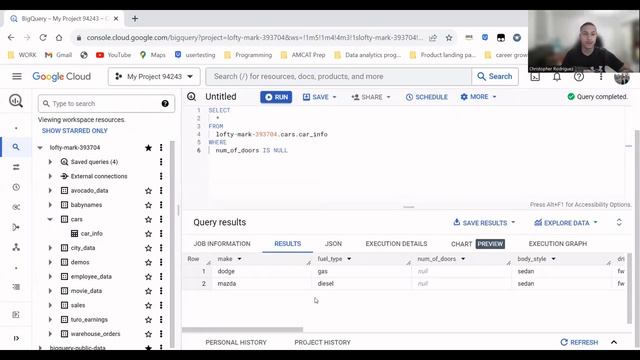Expand the left sidebar panel arrow
The width and height of the screenshot is (640, 360).
tap(16, 338)
